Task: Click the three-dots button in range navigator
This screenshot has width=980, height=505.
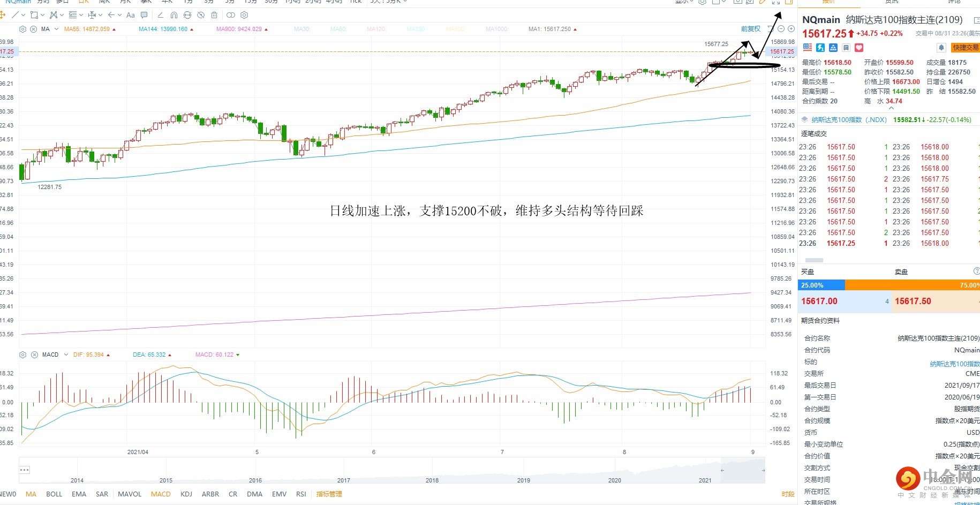Action: (x=25, y=470)
